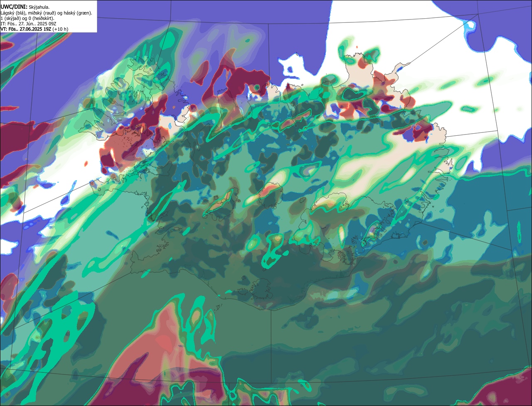
Task: Click the 'VT: Fös.. 27.06.2025 19Z (+10 h)' line
Action: [34, 29]
